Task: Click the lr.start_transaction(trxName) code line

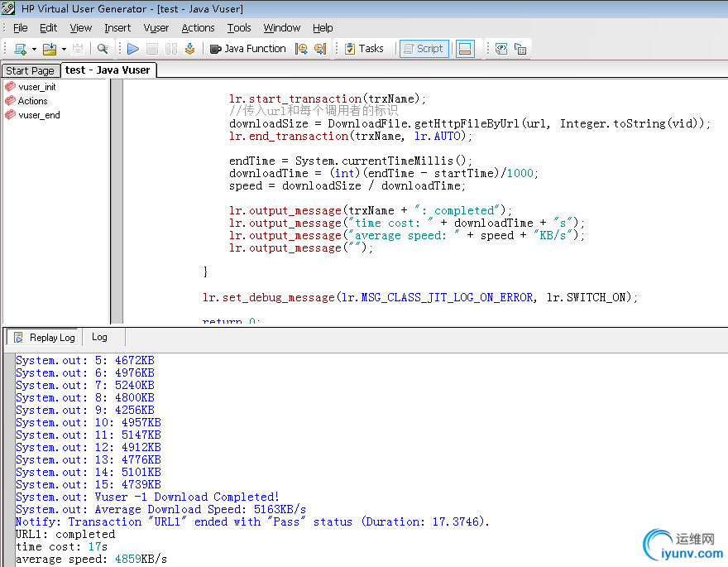Action: click(x=328, y=99)
